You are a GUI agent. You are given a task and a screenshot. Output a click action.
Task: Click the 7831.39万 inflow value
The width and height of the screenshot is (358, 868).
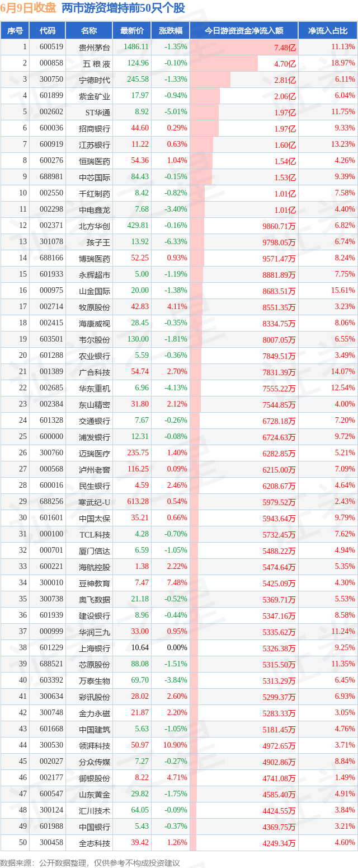[279, 372]
